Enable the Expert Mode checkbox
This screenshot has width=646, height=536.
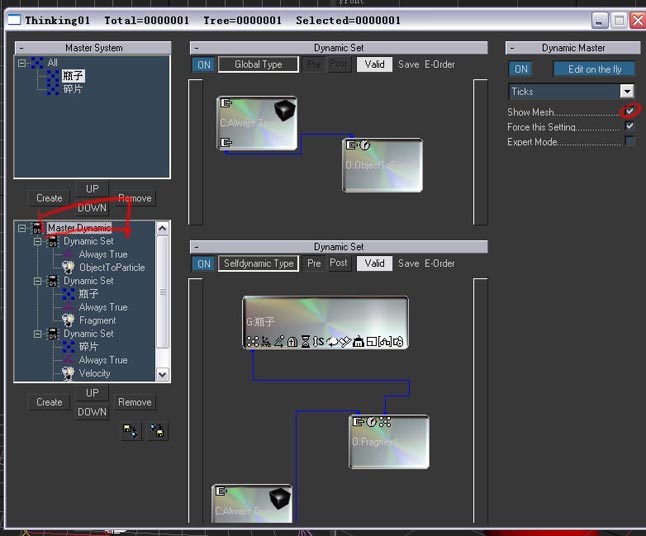tap(630, 140)
